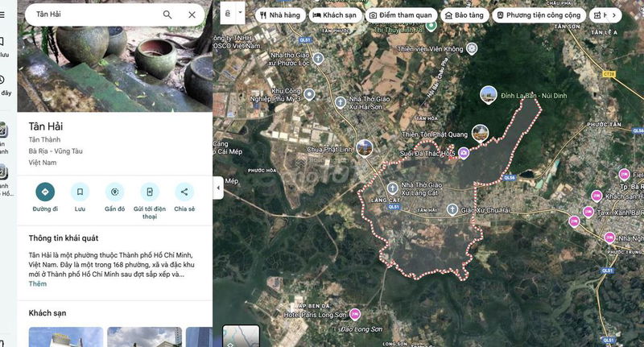Open first hotel photo thumbnail
The height and width of the screenshot is (347, 644).
pyautogui.click(x=66, y=337)
